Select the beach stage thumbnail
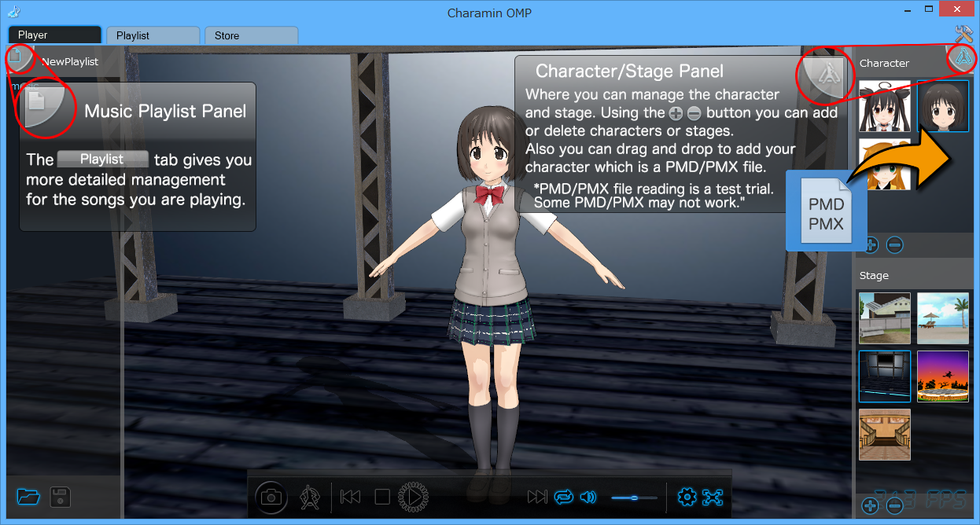Screen dimensions: 980x525 point(943,318)
